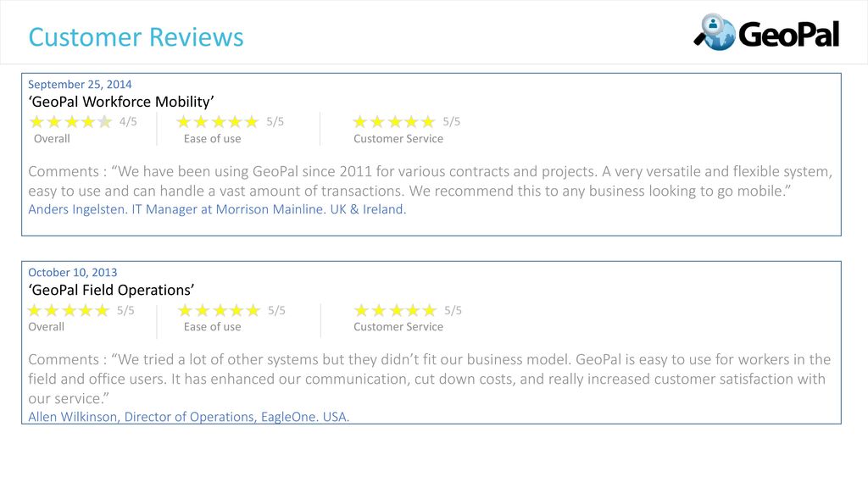This screenshot has height=488, width=868.
Task: Open the Allen Wilkinson, EagleOne reviewer link
Action: pyautogui.click(x=189, y=417)
